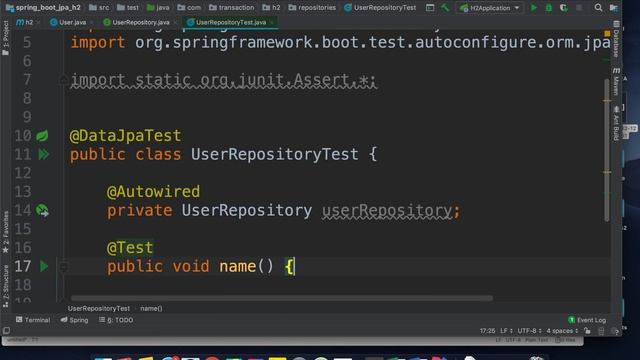Build project with the hammer icon

click(x=445, y=8)
